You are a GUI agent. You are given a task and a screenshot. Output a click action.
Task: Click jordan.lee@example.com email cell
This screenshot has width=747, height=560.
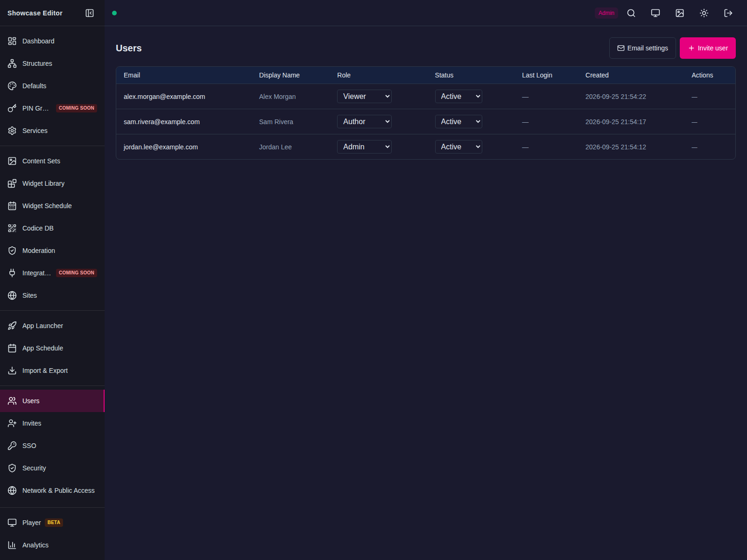(161, 147)
